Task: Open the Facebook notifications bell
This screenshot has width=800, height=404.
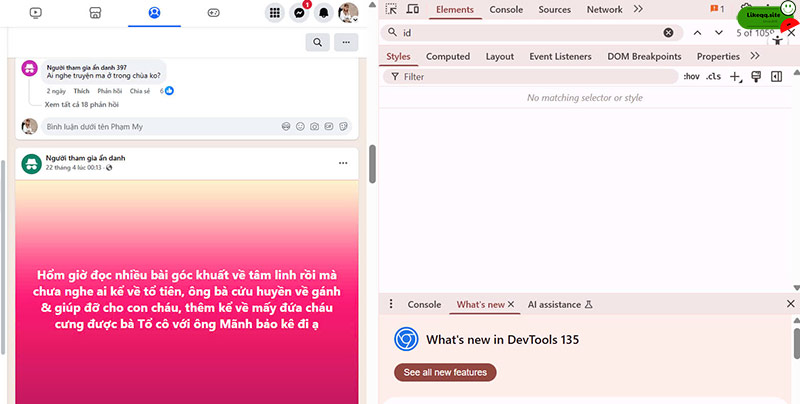Action: pyautogui.click(x=323, y=13)
